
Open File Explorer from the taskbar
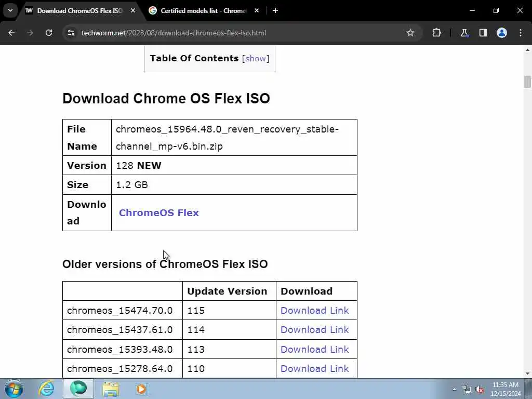111,389
